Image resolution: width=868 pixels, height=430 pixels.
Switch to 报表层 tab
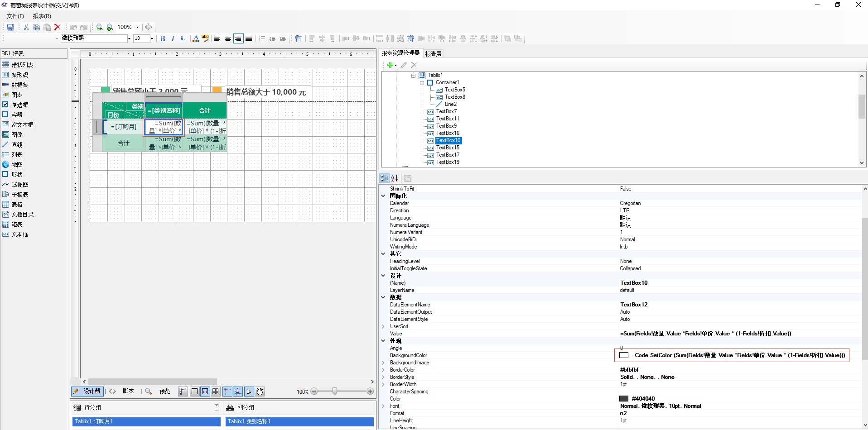click(x=433, y=54)
